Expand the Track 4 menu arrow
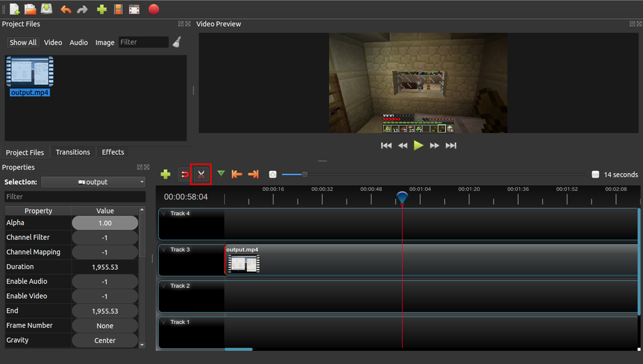The width and height of the screenshot is (643, 364). click(164, 213)
